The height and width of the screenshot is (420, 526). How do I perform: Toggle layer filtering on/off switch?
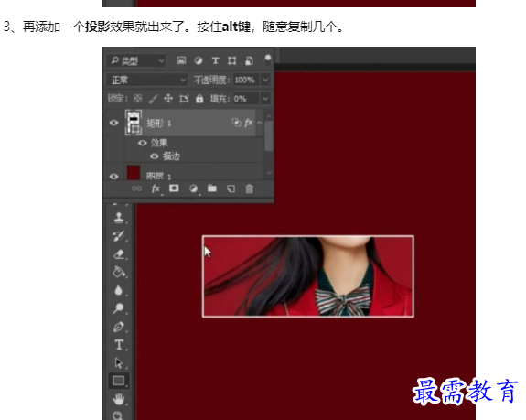(268, 59)
